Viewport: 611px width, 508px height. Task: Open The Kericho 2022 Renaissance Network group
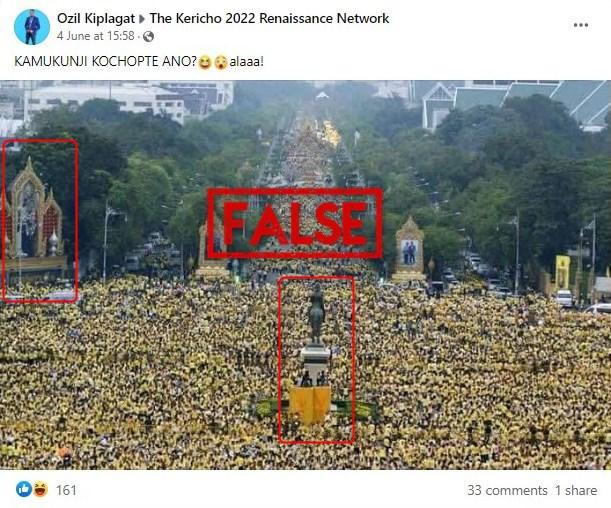(x=269, y=18)
